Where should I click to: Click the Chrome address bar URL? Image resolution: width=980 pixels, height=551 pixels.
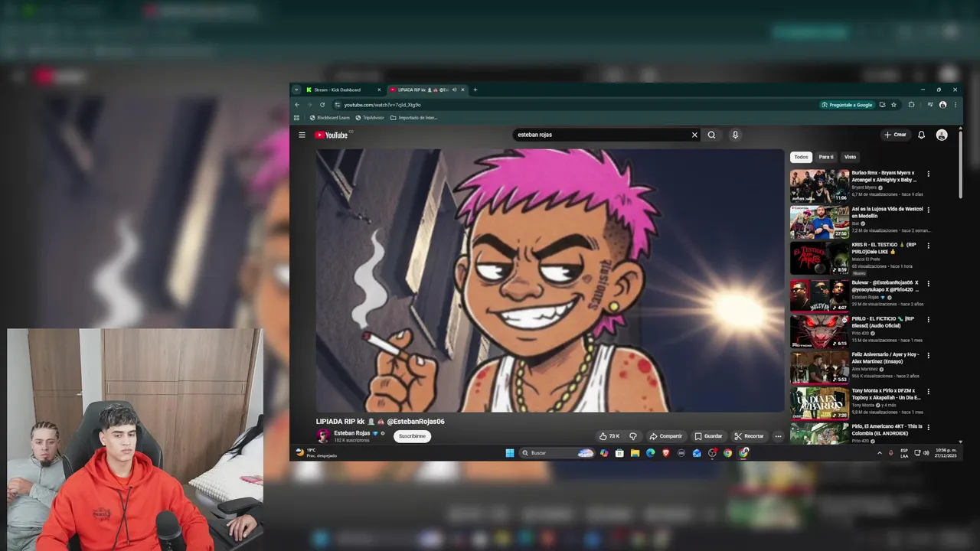(x=382, y=105)
